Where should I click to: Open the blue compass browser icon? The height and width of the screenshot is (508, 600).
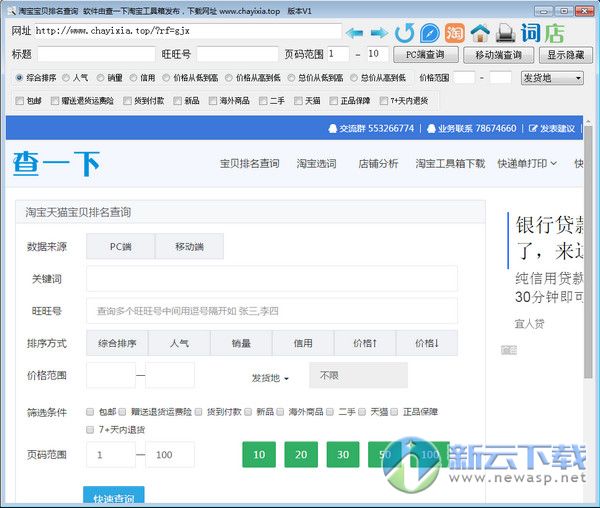pos(429,33)
